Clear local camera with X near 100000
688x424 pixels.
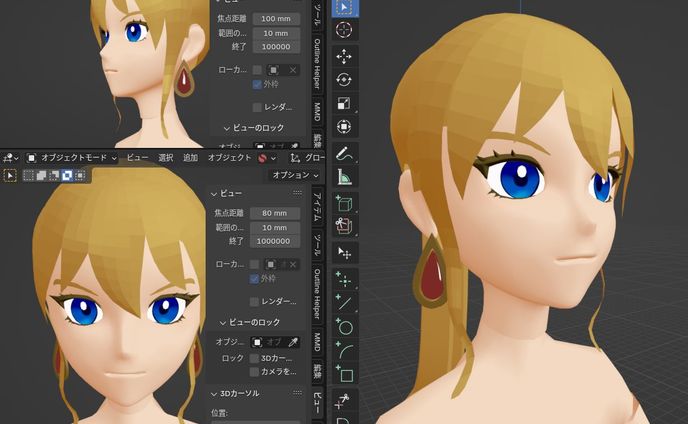(x=293, y=70)
